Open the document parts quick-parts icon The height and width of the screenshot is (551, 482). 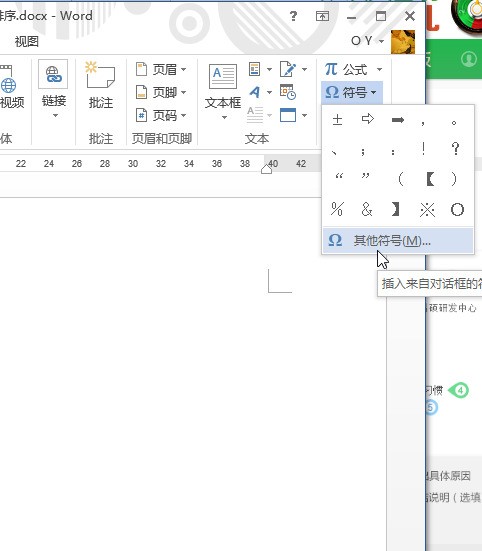[x=254, y=69]
